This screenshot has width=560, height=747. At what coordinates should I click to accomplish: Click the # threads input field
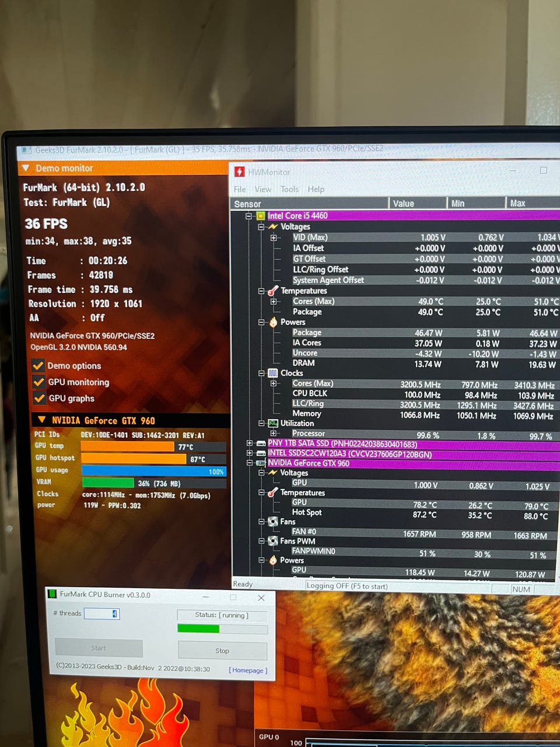coord(102,613)
